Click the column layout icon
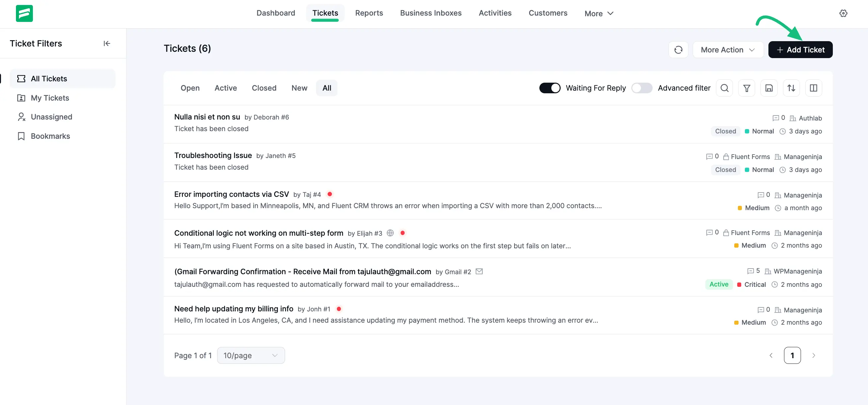Screen dimensions: 868x405 point(813,88)
